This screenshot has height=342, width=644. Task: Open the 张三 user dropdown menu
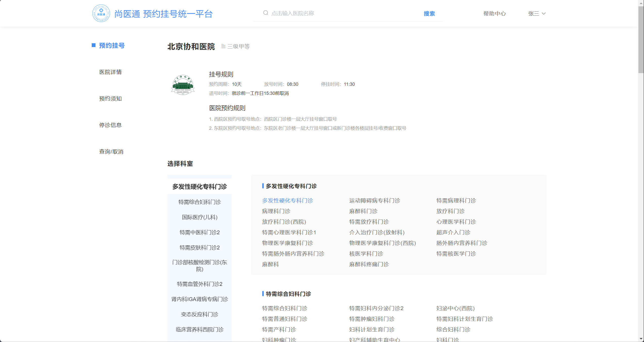537,14
